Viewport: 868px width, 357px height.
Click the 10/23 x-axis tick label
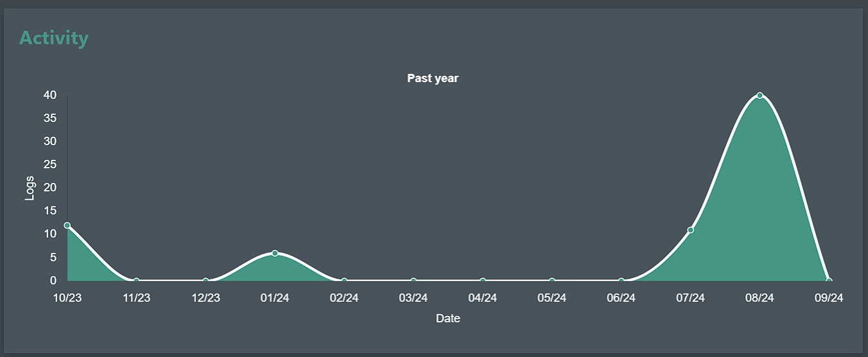pos(67,298)
